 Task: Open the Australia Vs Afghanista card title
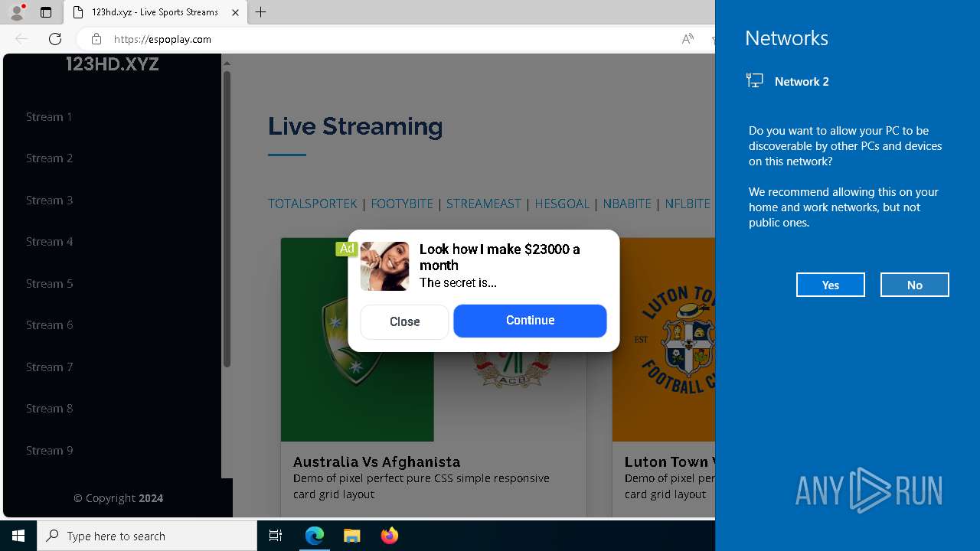tap(377, 462)
